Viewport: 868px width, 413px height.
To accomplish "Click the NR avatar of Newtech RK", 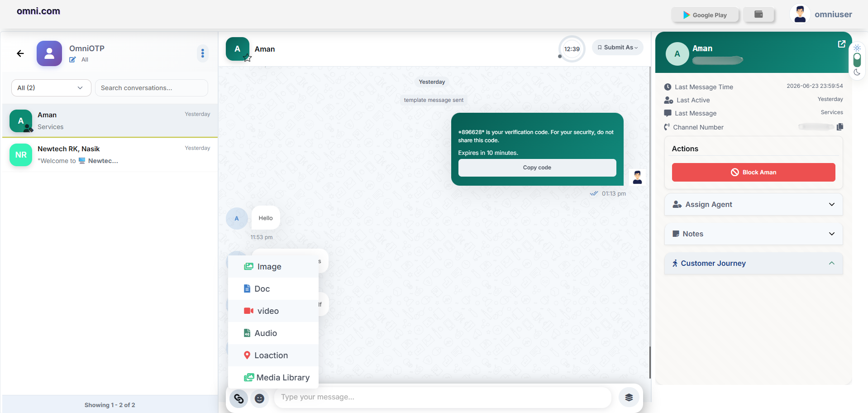I will [21, 155].
